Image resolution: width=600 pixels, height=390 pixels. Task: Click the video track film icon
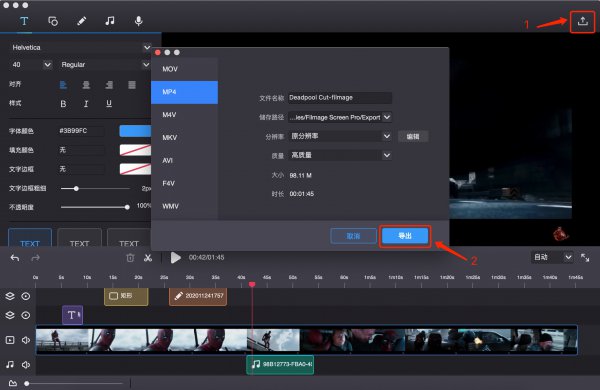(10, 340)
